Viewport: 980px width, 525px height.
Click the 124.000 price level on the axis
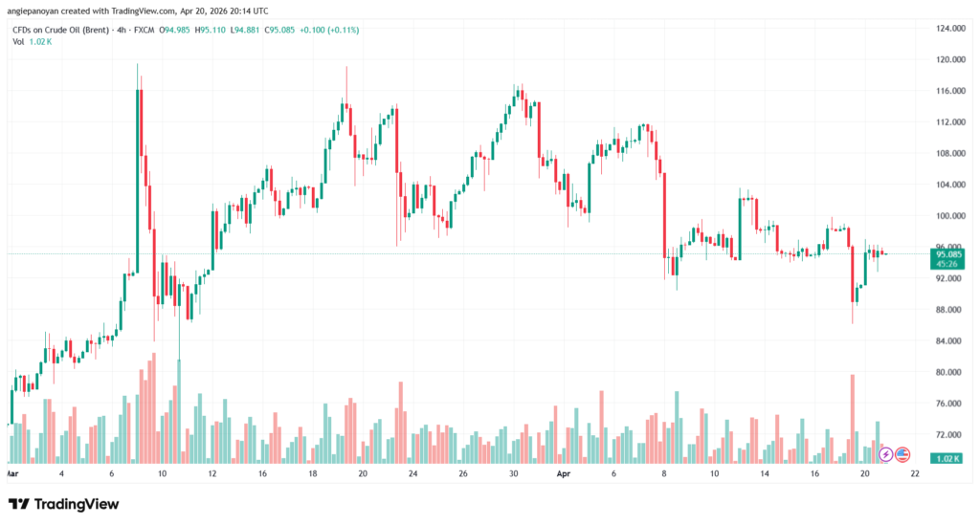[947, 29]
